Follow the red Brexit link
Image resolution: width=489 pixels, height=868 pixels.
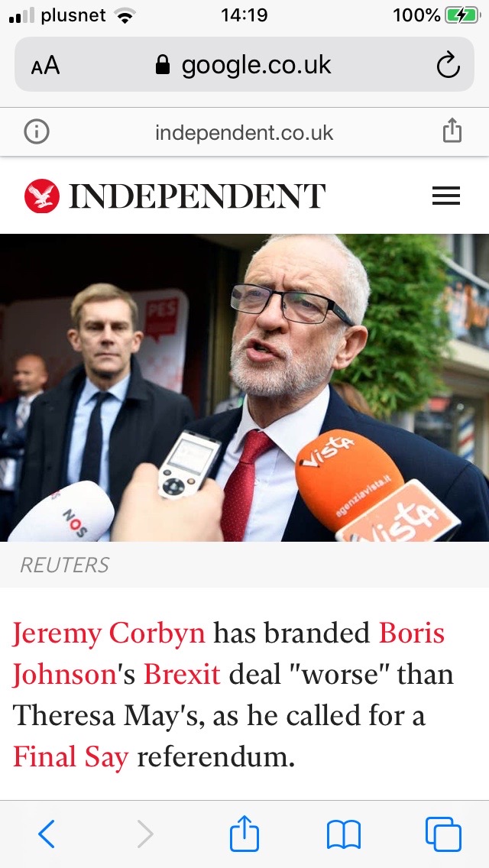tap(182, 674)
